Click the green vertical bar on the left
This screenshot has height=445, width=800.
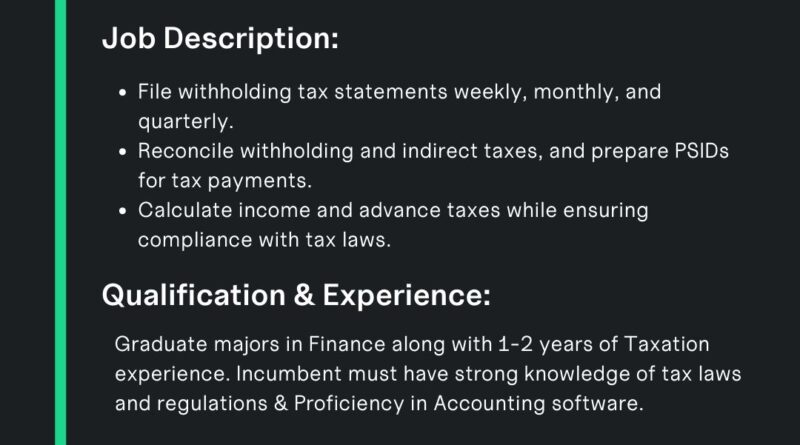[60, 222]
